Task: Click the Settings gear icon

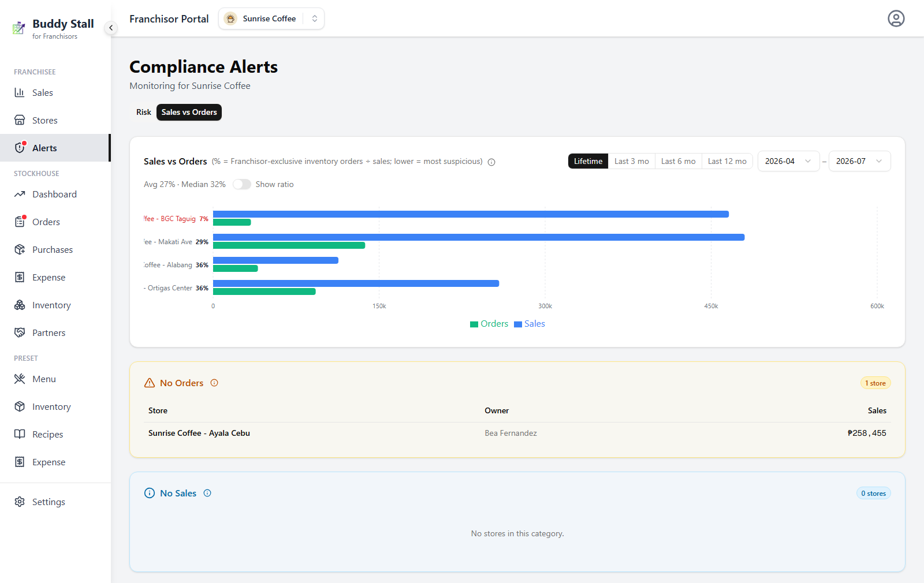Action: (x=20, y=502)
